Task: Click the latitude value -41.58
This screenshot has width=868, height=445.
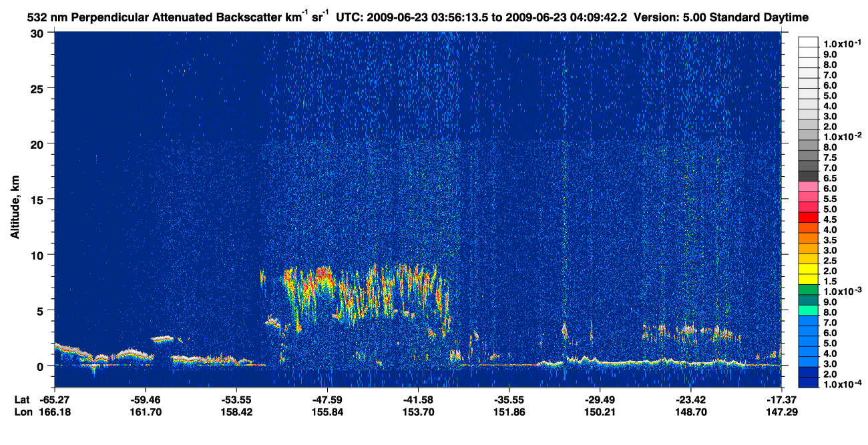Action: 418,399
